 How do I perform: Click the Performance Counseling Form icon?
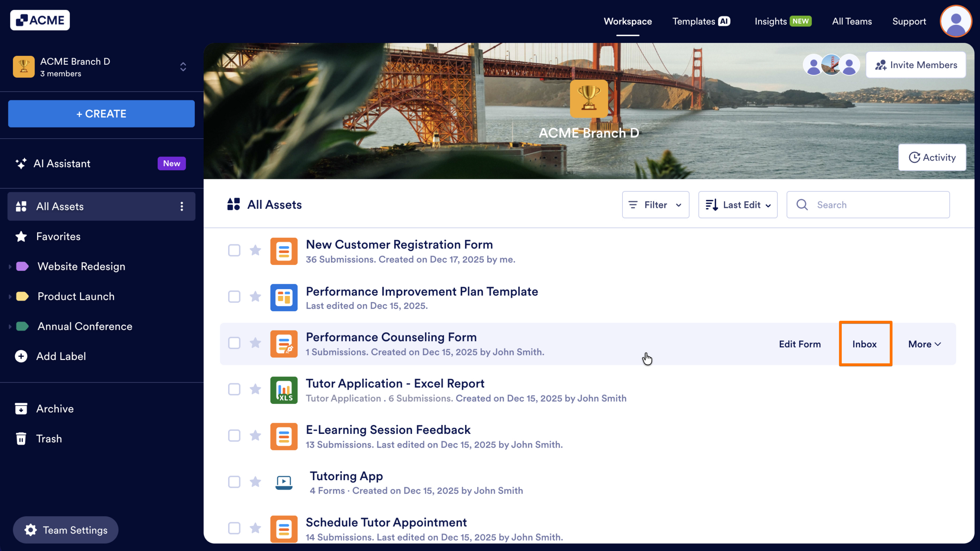coord(284,343)
